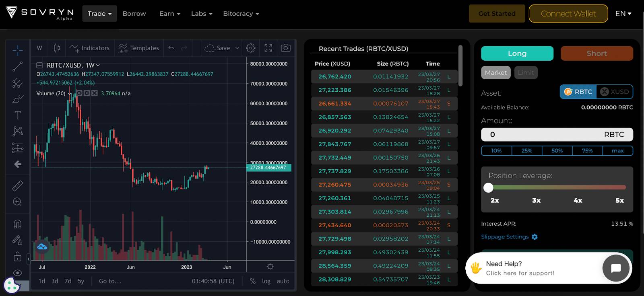Image resolution: width=644 pixels, height=296 pixels.
Task: Show the 5y chart range
Action: [81, 281]
